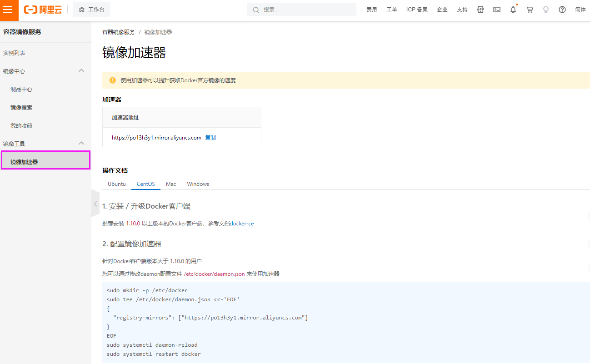Click the 'sudo systemctl restart docker' line
This screenshot has height=364, width=590.
154,354
